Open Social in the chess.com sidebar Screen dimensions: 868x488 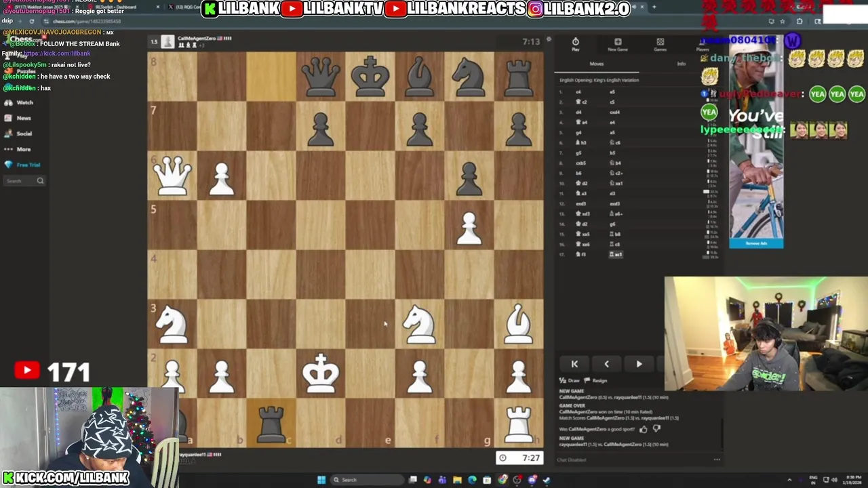pos(18,134)
